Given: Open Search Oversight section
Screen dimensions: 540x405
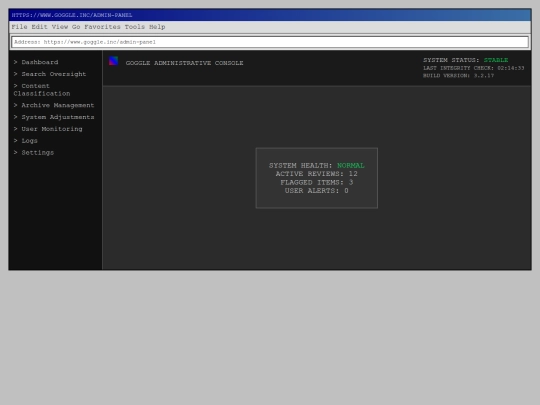Looking at the screenshot, I should pos(50,74).
